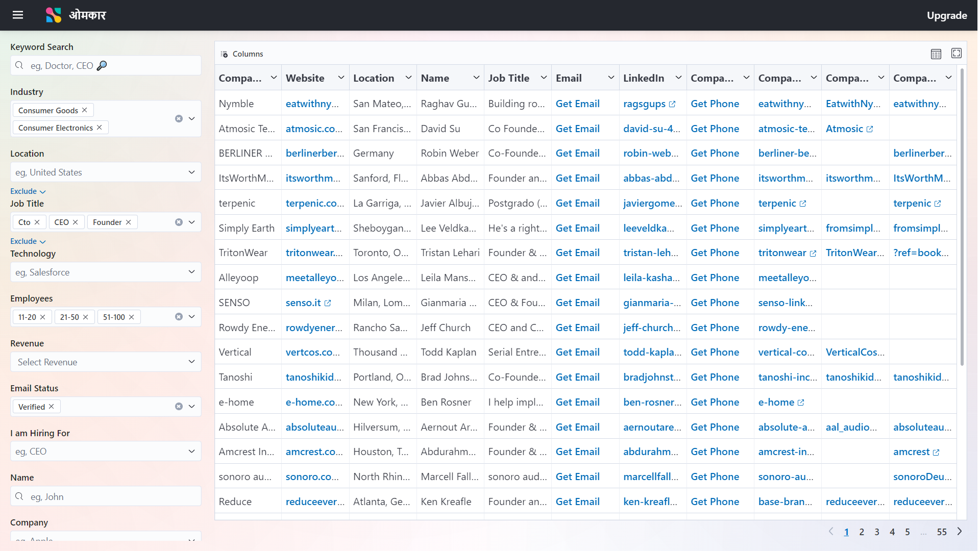Open the Select Revenue dropdown
This screenshot has height=551, width=980.
pos(106,362)
